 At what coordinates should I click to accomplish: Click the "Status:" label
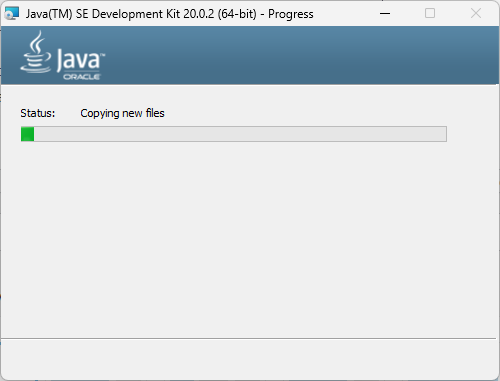pos(38,113)
